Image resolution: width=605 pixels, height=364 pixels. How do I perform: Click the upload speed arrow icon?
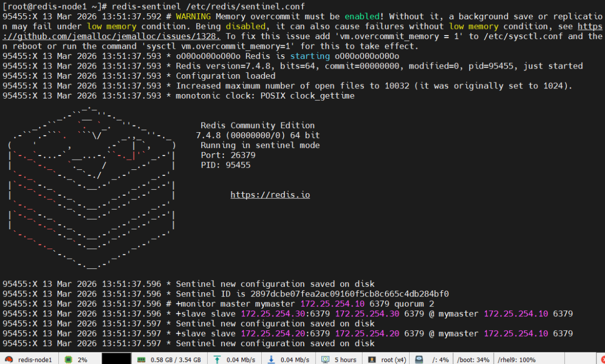point(217,360)
